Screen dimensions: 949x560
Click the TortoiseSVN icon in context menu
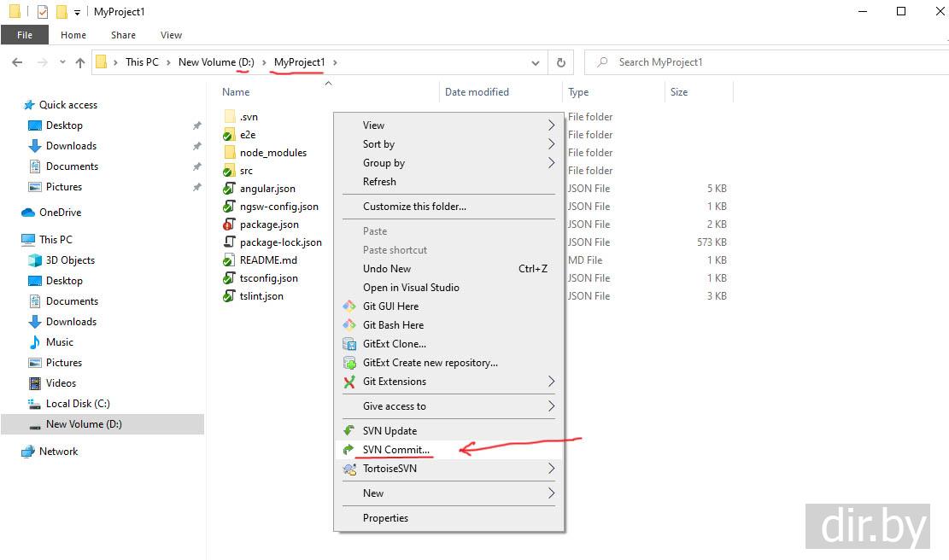click(349, 469)
